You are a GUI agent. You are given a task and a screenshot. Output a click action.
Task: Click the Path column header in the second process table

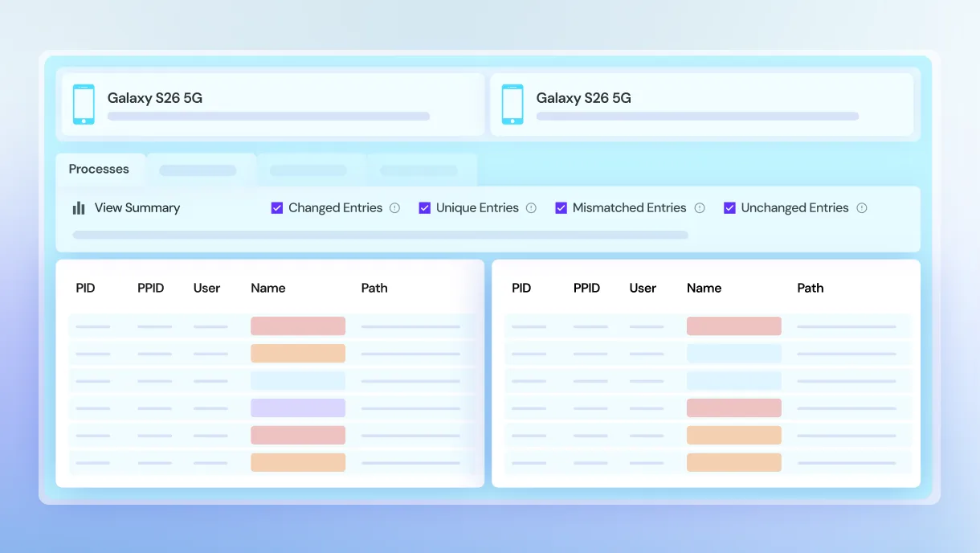pos(811,288)
